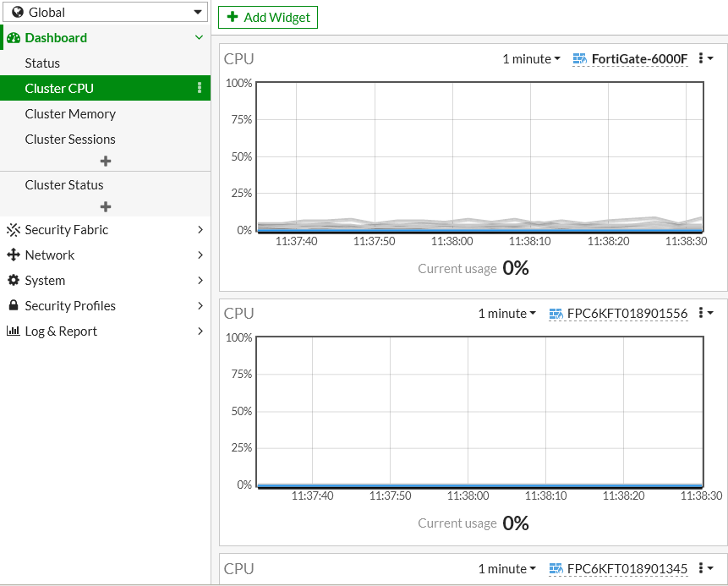Click the System gear icon

(x=14, y=281)
